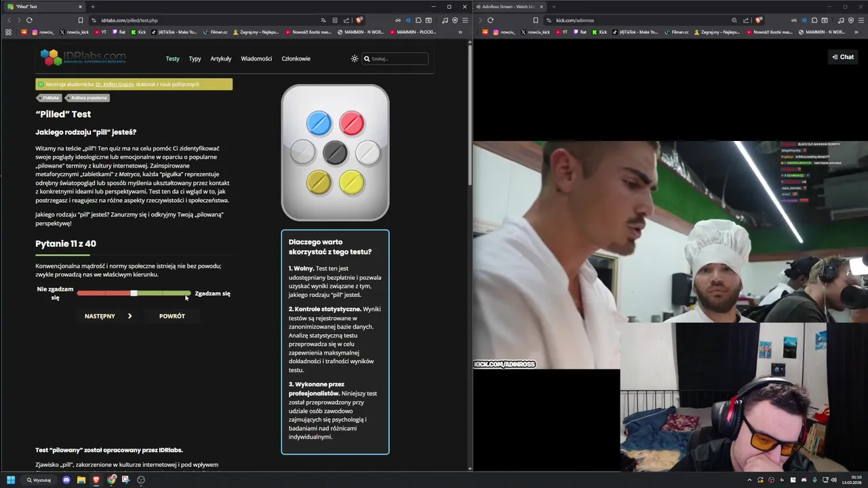Expand the Chat panel on Kick
868x488 pixels.
pyautogui.click(x=843, y=57)
